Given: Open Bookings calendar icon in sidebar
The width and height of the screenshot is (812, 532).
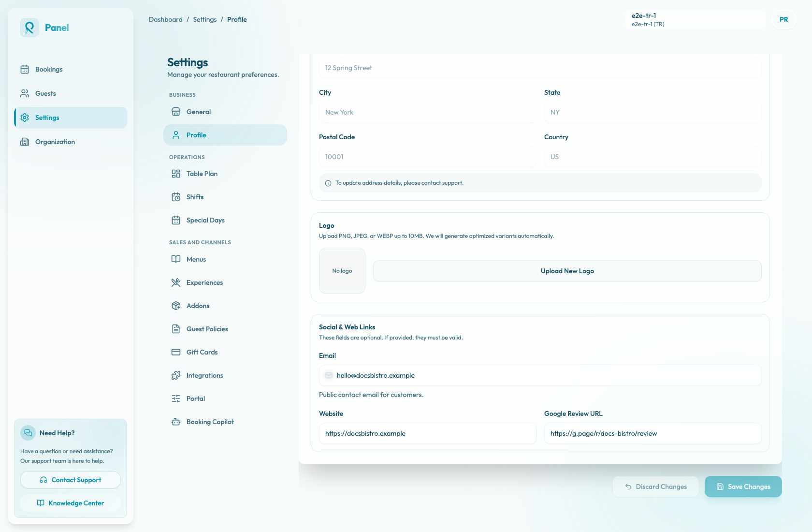Looking at the screenshot, I should point(25,69).
